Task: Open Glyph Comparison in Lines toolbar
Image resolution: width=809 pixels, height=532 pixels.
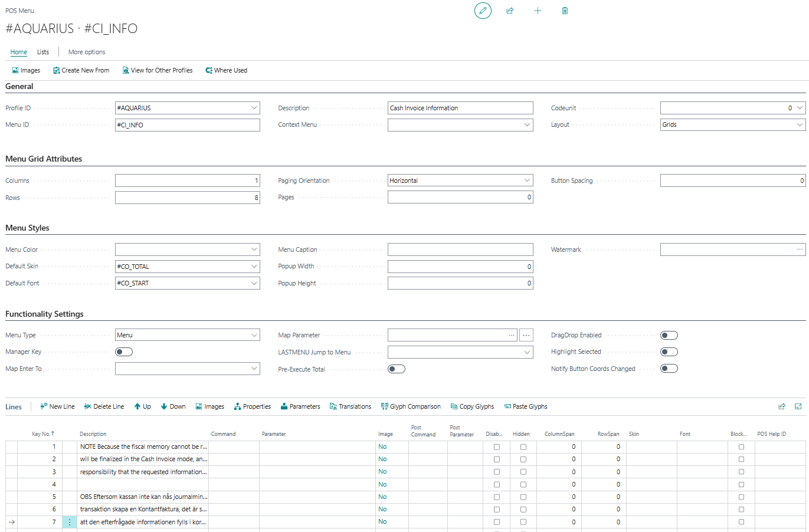Action: click(411, 406)
